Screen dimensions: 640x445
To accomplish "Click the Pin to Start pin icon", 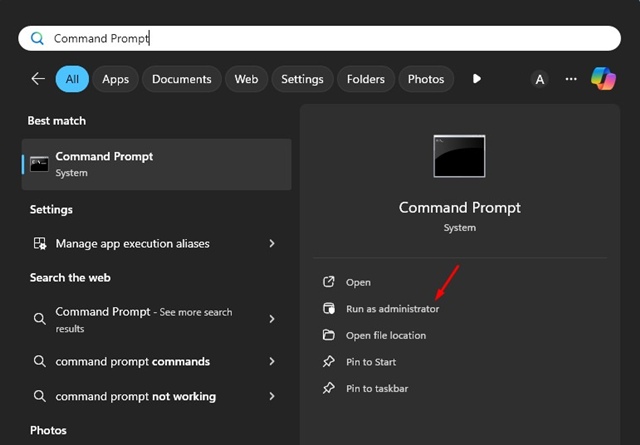I will [x=329, y=362].
